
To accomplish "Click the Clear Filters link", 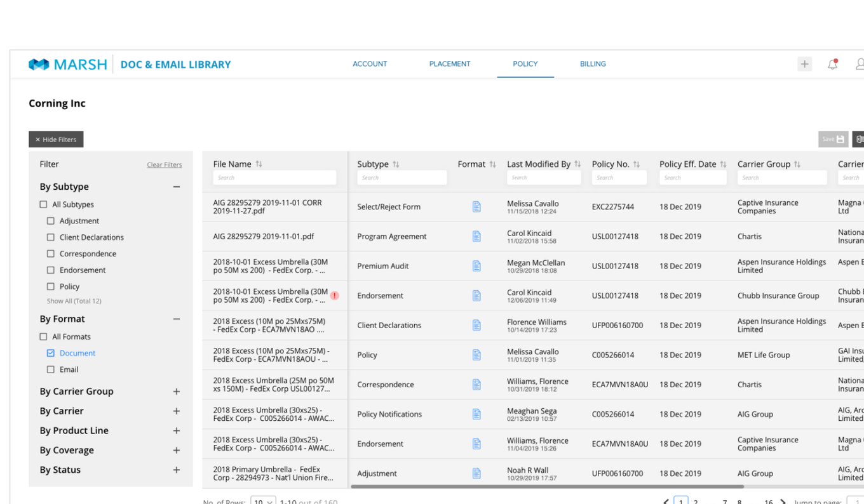I will click(165, 165).
